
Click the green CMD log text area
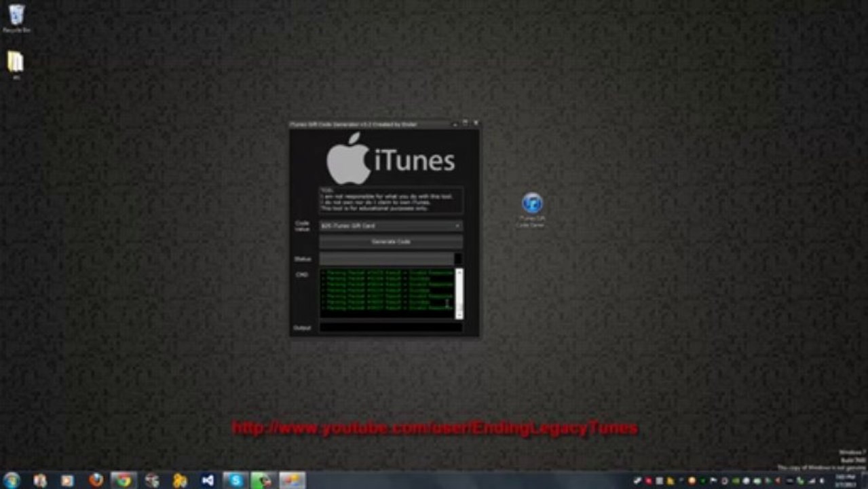[387, 293]
